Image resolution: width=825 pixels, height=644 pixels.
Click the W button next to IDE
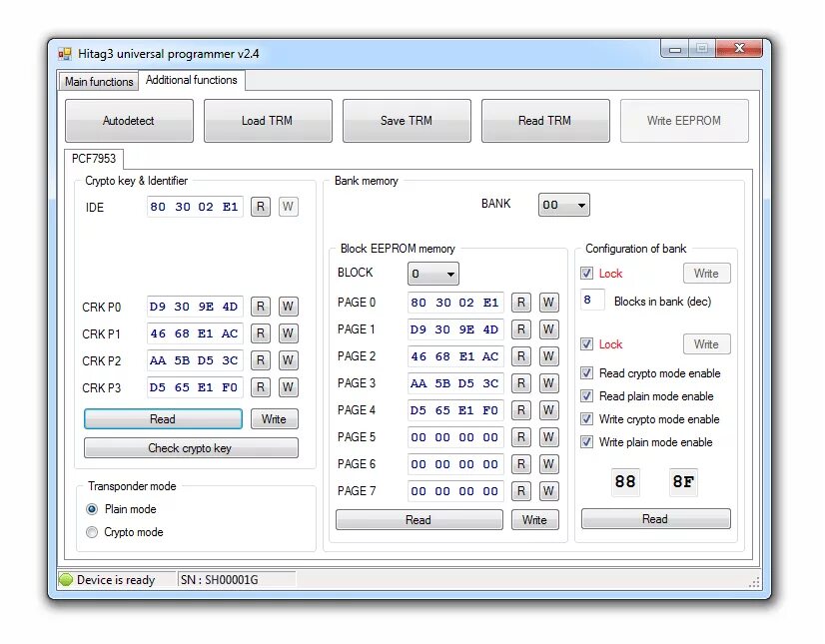click(x=288, y=207)
